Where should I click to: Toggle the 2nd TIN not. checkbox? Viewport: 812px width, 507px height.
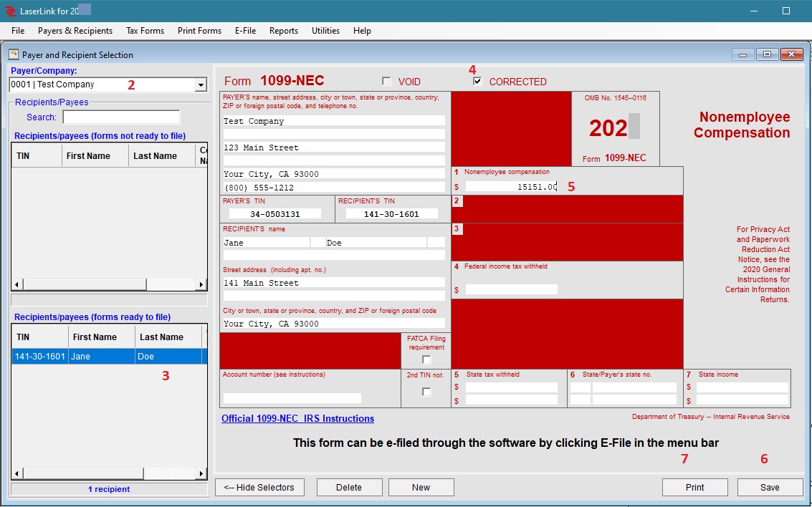click(x=426, y=392)
